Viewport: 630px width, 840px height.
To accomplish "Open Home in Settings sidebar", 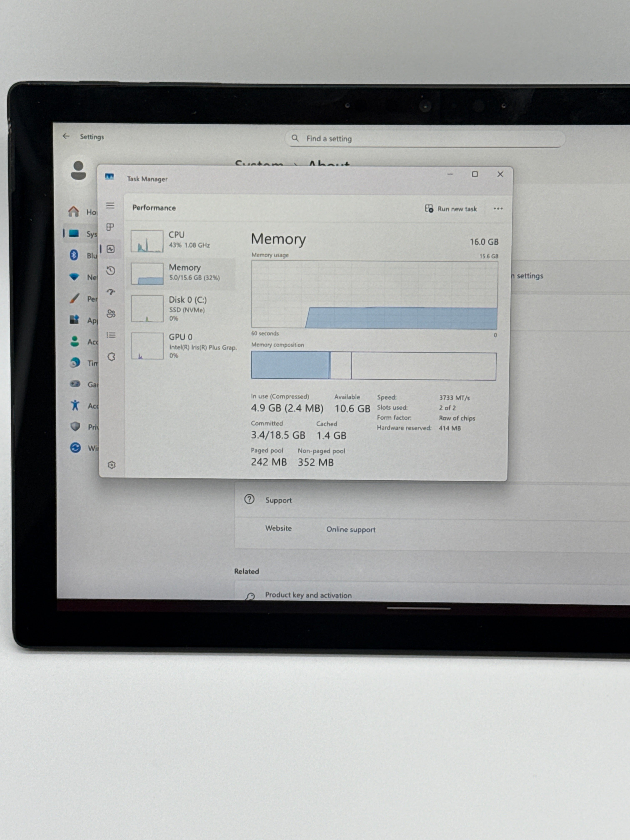I will (82, 211).
